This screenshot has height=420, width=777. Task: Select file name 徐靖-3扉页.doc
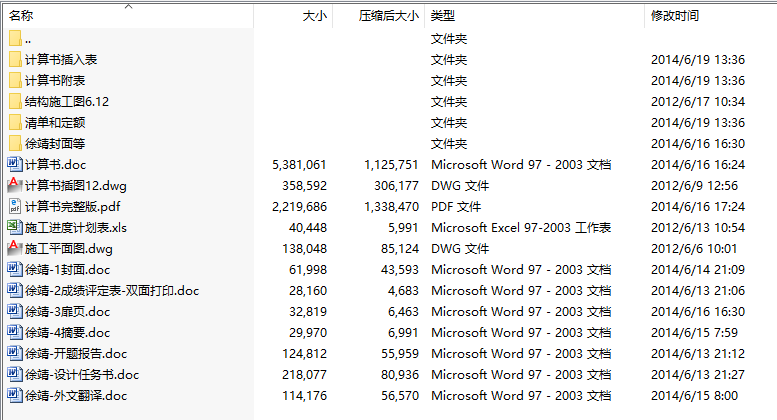pyautogui.click(x=67, y=312)
